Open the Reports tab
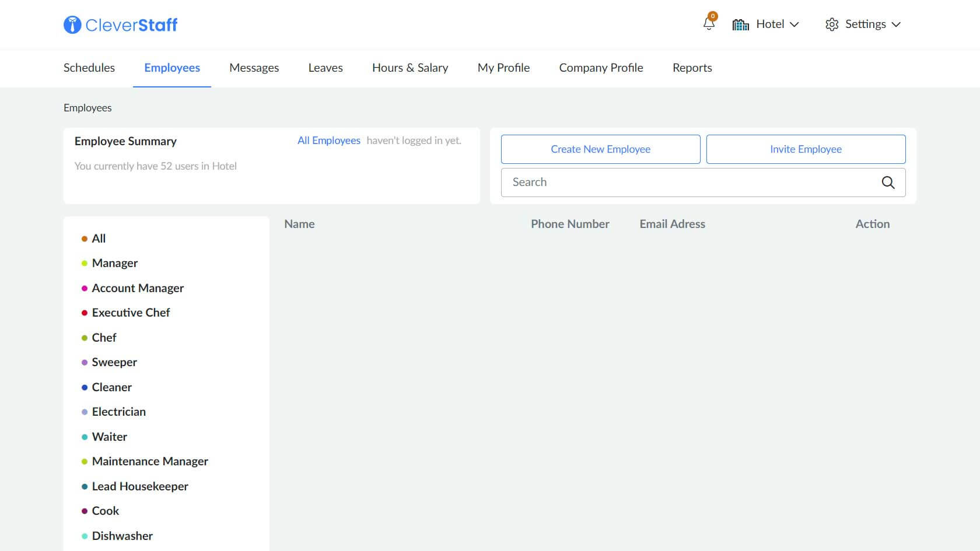The image size is (980, 551). [x=692, y=68]
